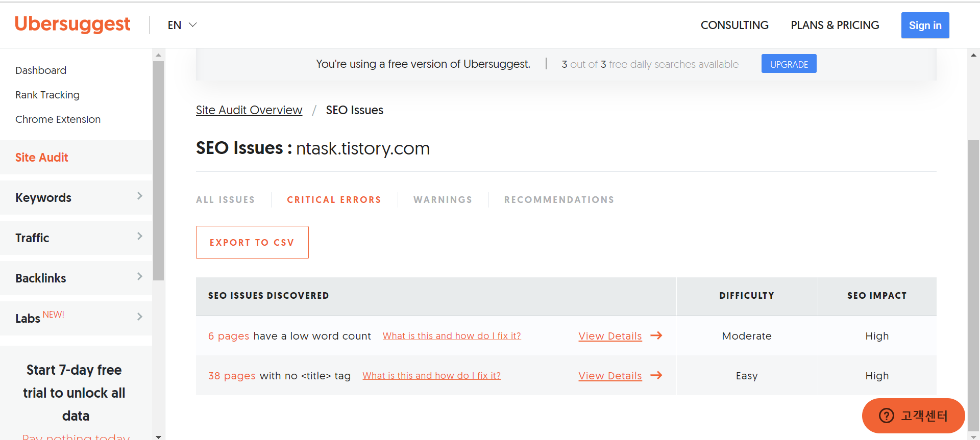Image resolution: width=980 pixels, height=440 pixels.
Task: Click 'Start 7-day free trial' promo text
Action: point(75,393)
